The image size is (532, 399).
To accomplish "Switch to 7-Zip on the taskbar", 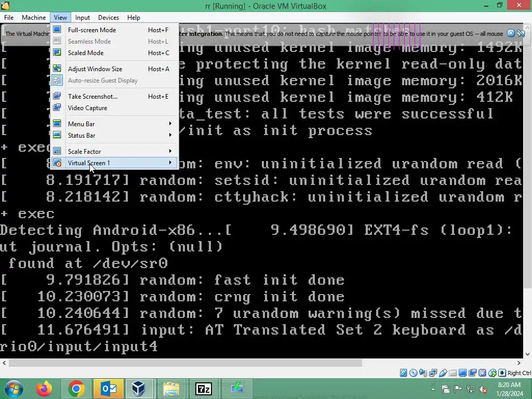I will point(204,389).
